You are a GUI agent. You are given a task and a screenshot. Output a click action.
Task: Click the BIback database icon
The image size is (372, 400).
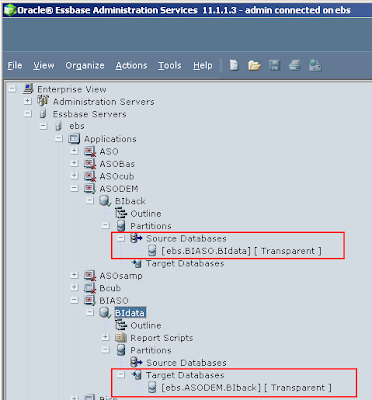(105, 201)
